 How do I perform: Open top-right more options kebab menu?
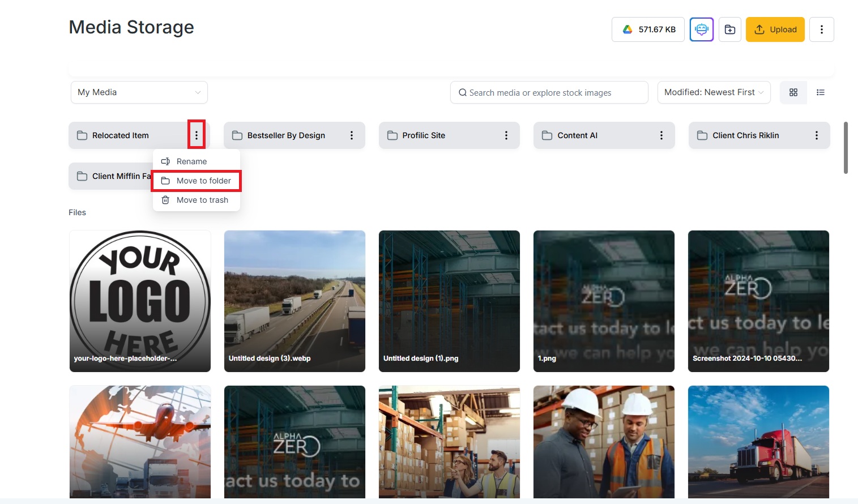pyautogui.click(x=821, y=29)
